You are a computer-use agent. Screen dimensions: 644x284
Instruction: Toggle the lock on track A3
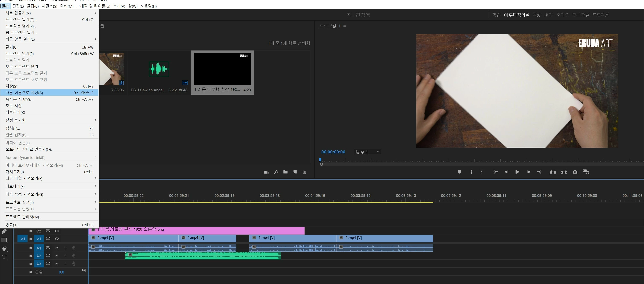click(31, 264)
